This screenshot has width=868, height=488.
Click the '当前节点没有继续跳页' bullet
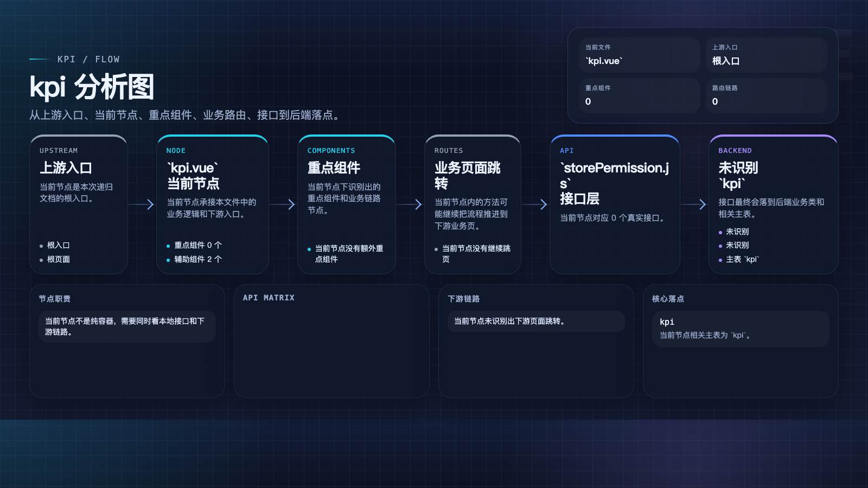tap(473, 254)
